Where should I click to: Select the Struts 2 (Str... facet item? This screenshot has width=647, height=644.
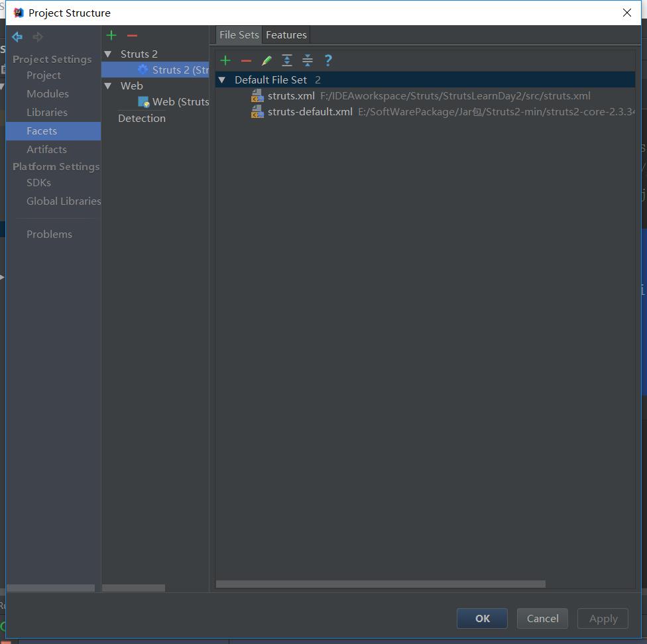click(155, 70)
